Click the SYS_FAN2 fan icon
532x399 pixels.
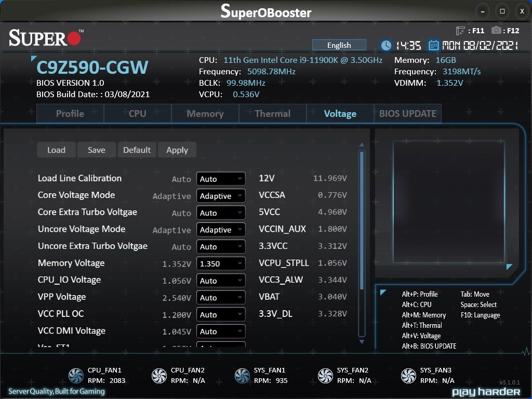pos(325,376)
